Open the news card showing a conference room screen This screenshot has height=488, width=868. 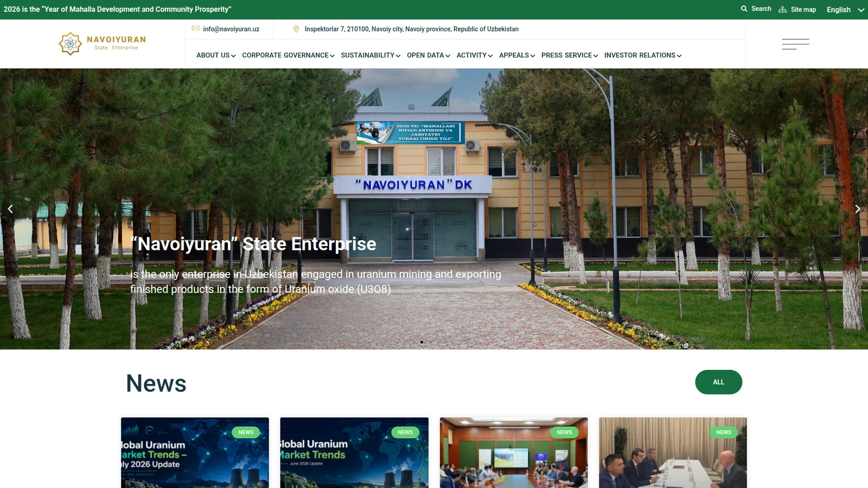click(x=514, y=453)
